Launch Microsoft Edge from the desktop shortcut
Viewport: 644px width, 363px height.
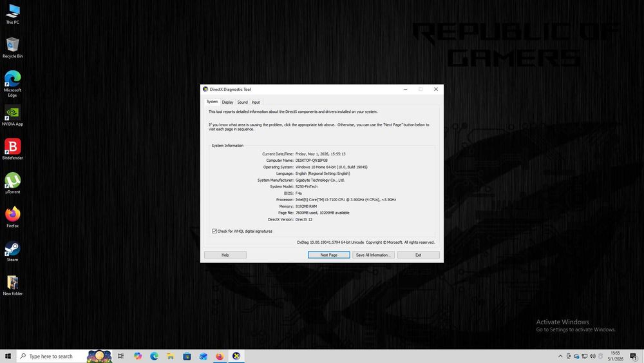[12, 84]
